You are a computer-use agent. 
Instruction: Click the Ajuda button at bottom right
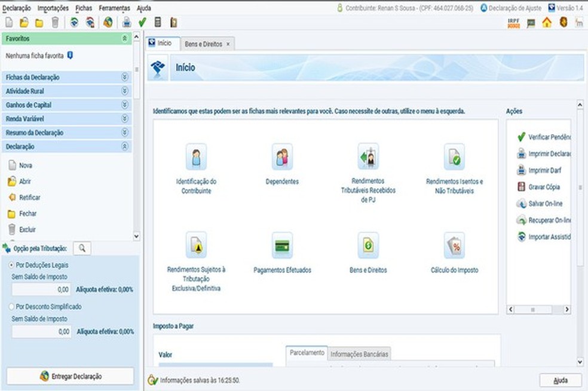(x=561, y=380)
